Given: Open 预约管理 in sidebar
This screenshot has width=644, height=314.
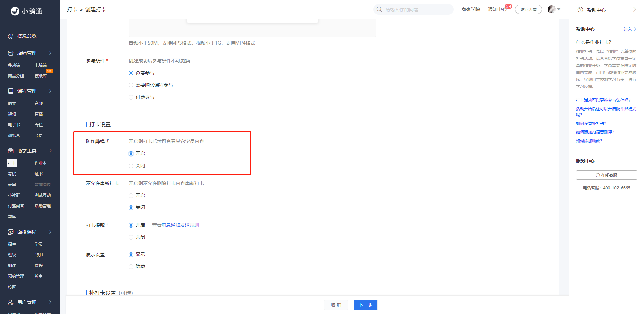Looking at the screenshot, I should (16, 276).
